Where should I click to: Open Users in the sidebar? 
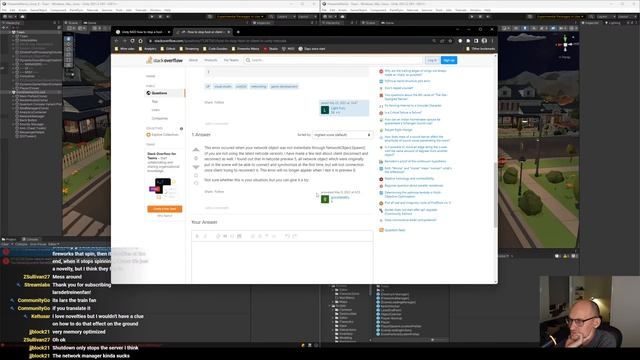point(156,110)
